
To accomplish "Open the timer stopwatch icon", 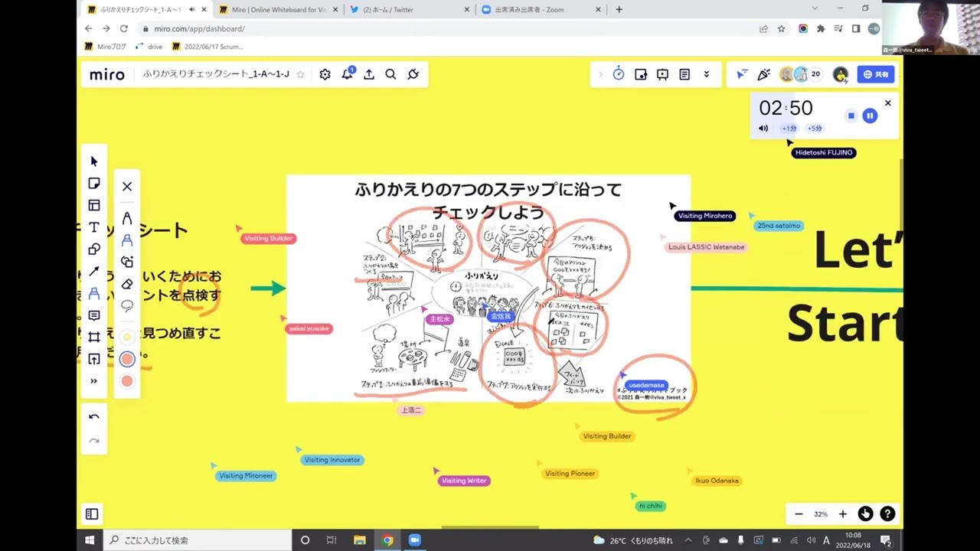I will 619,74.
